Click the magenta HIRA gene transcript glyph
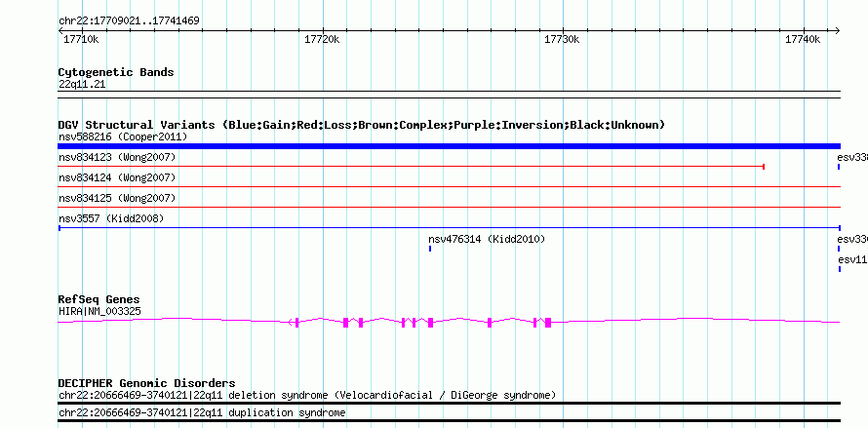The width and height of the screenshot is (868, 428). click(x=449, y=322)
